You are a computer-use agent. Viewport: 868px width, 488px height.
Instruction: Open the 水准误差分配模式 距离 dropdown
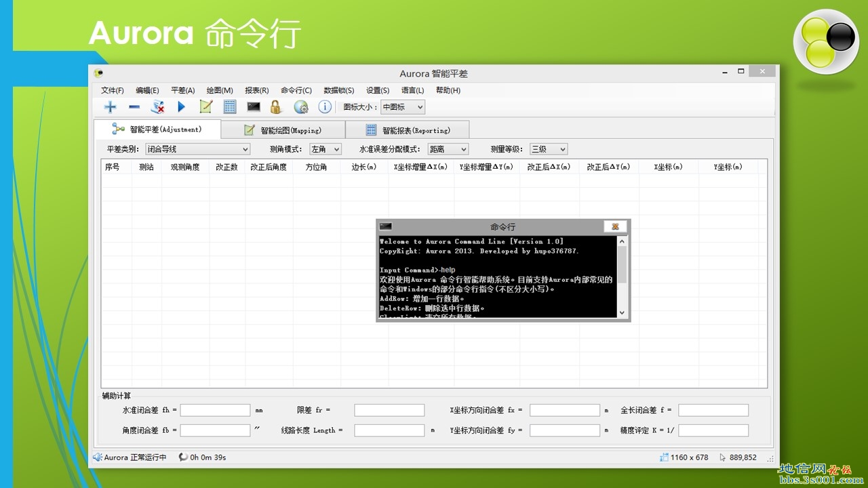[448, 149]
